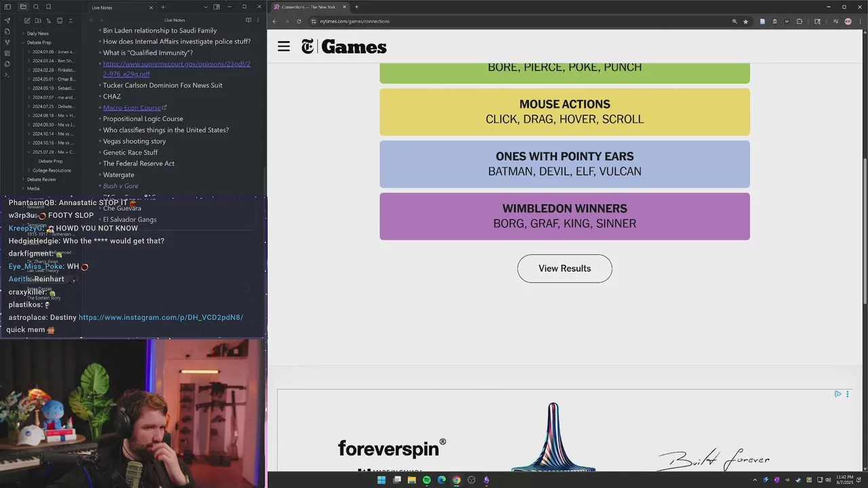Expand the Daily News folder
The width and height of the screenshot is (868, 488).
coord(37,33)
